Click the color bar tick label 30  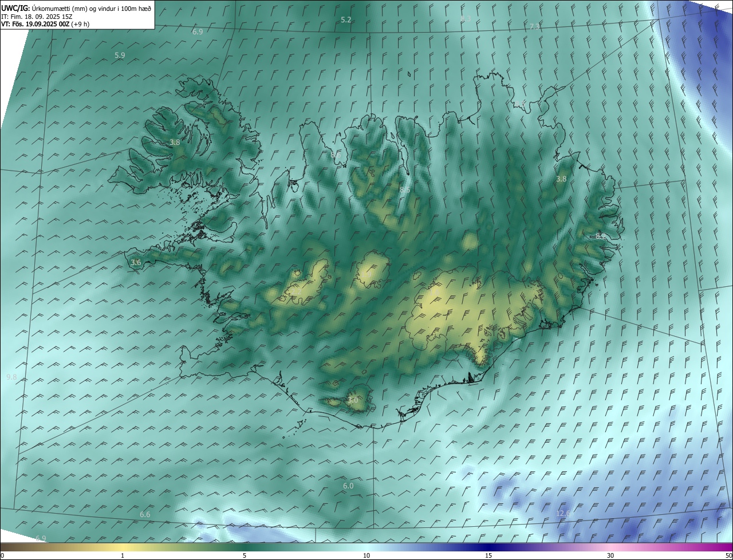point(610,555)
